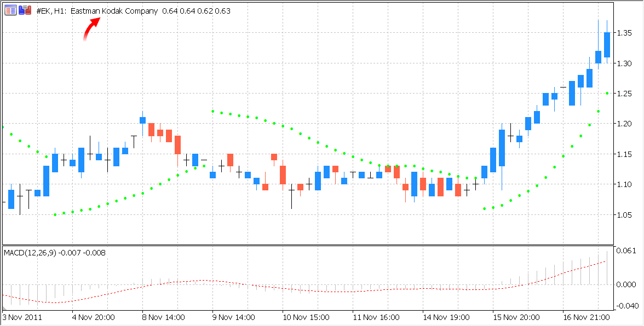Screen dimensions: 644x326
Task: Click the 3 Nov 2011 date label
Action: click(x=22, y=317)
